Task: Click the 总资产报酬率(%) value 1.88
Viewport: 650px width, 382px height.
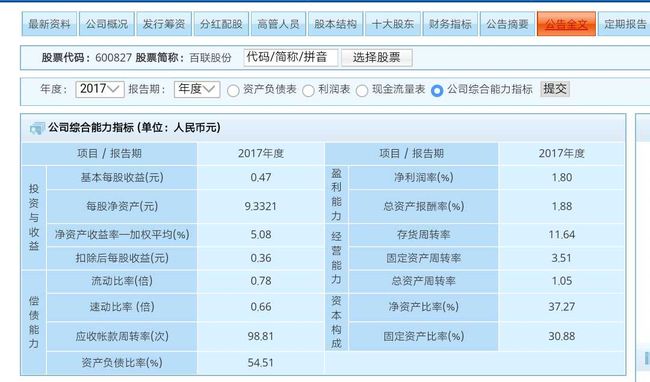Action: coord(562,206)
